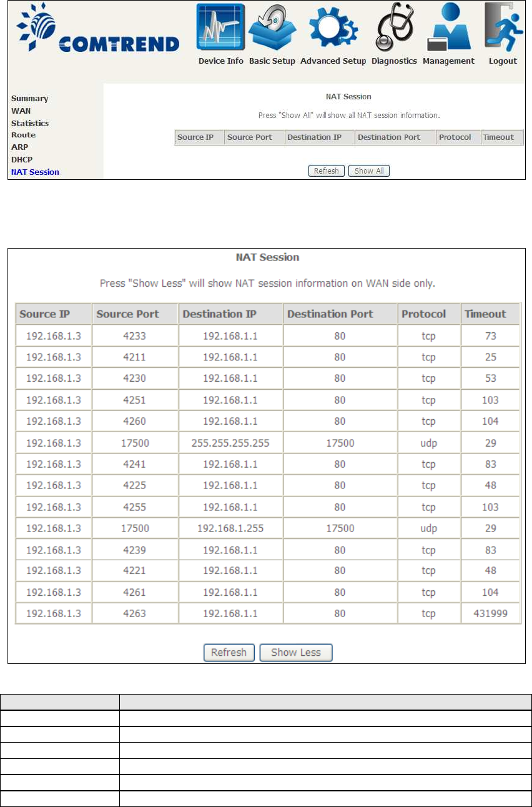Click the Protocol header in the lower table
Screen dimensions: 532x807
428,314
